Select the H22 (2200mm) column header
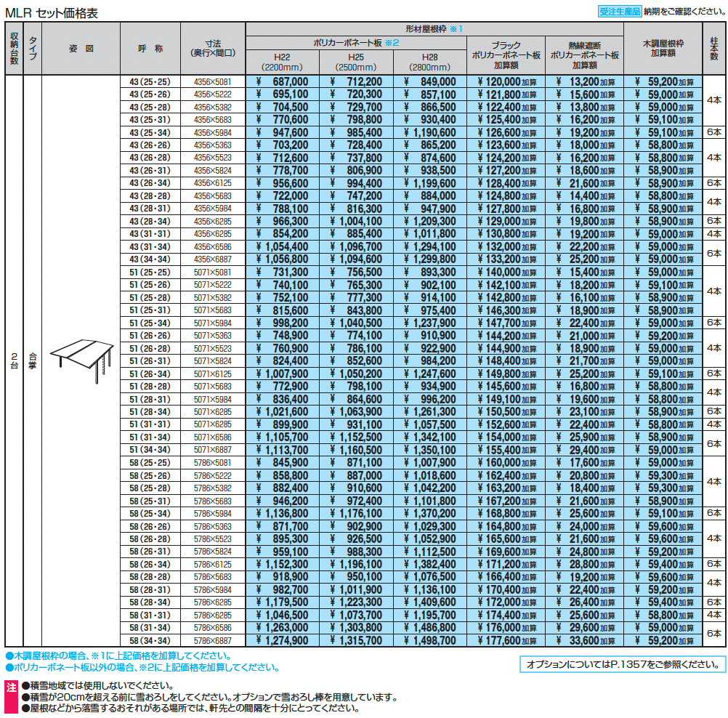The width and height of the screenshot is (728, 718). tap(283, 62)
